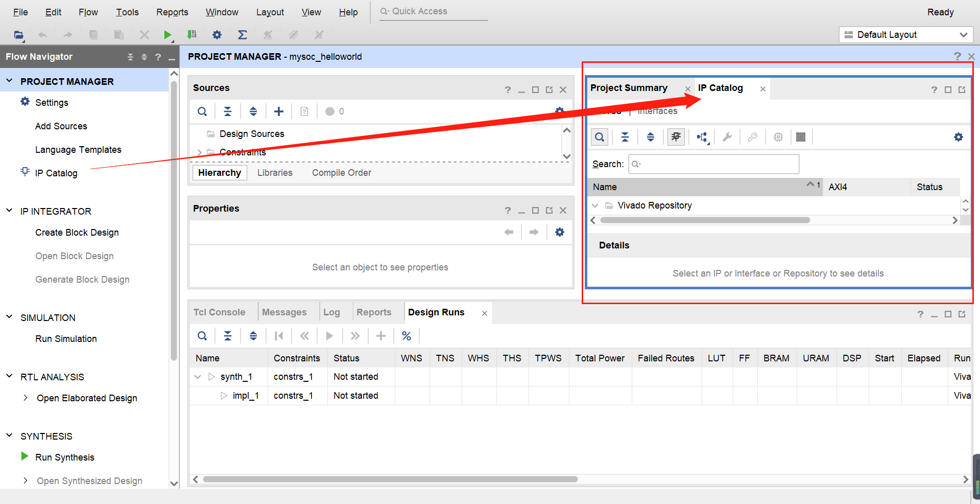Click Settings in Flow Navigator

point(52,103)
